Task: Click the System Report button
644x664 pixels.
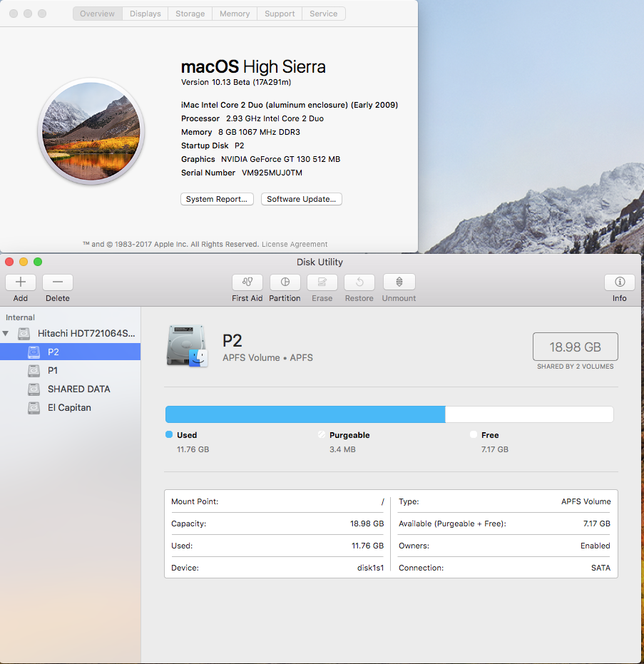Action: tap(217, 199)
